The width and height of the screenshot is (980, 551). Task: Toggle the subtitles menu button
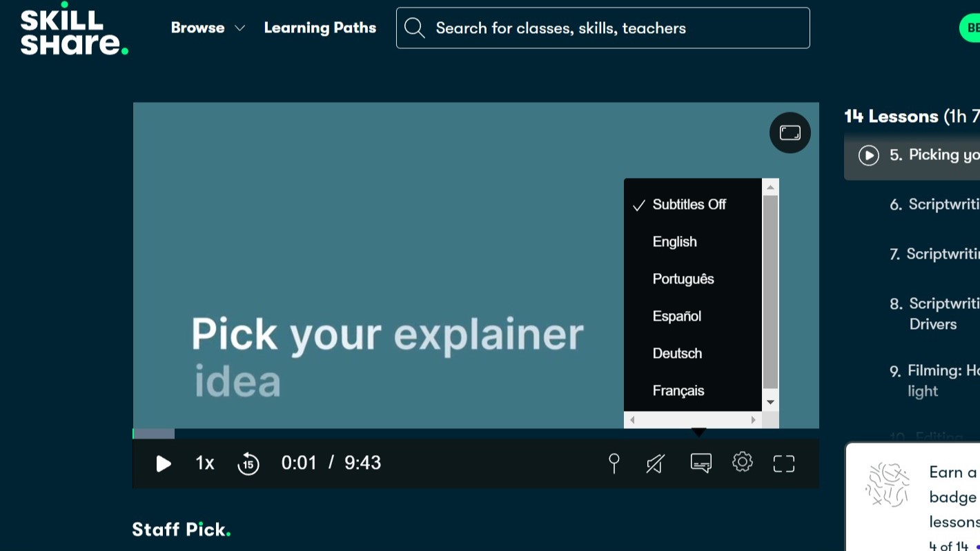[701, 463]
